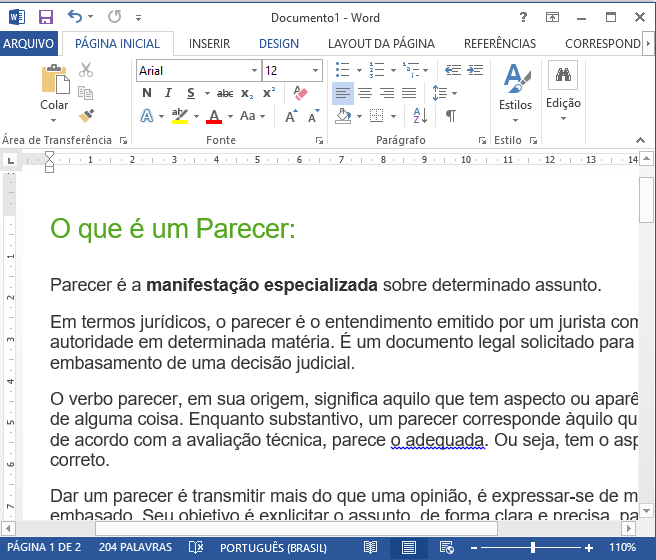Switch to Print Layout view

coord(409,547)
